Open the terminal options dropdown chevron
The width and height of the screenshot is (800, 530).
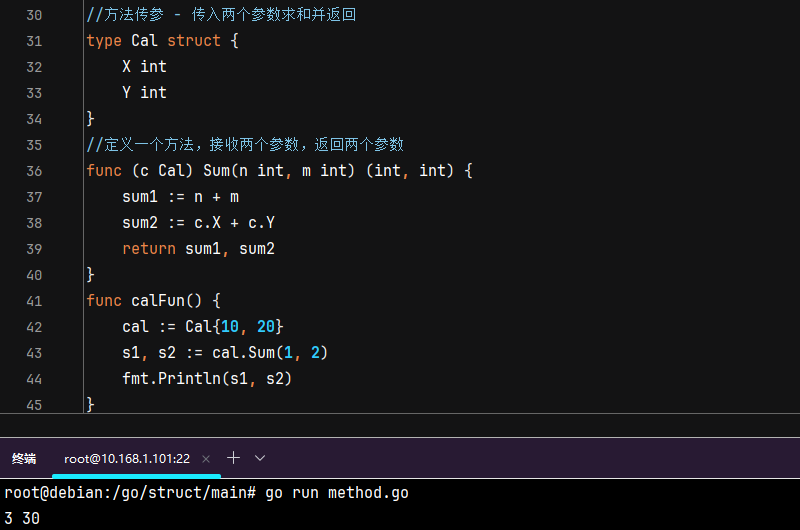coord(260,458)
